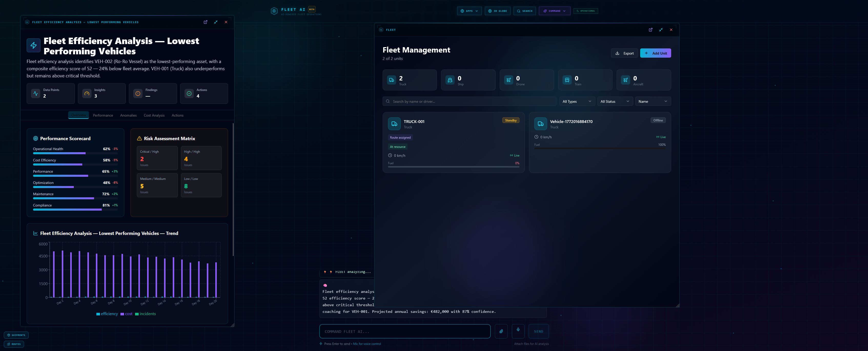Select the Anomalies tab
Image resolution: width=868 pixels, height=351 pixels.
(x=128, y=115)
